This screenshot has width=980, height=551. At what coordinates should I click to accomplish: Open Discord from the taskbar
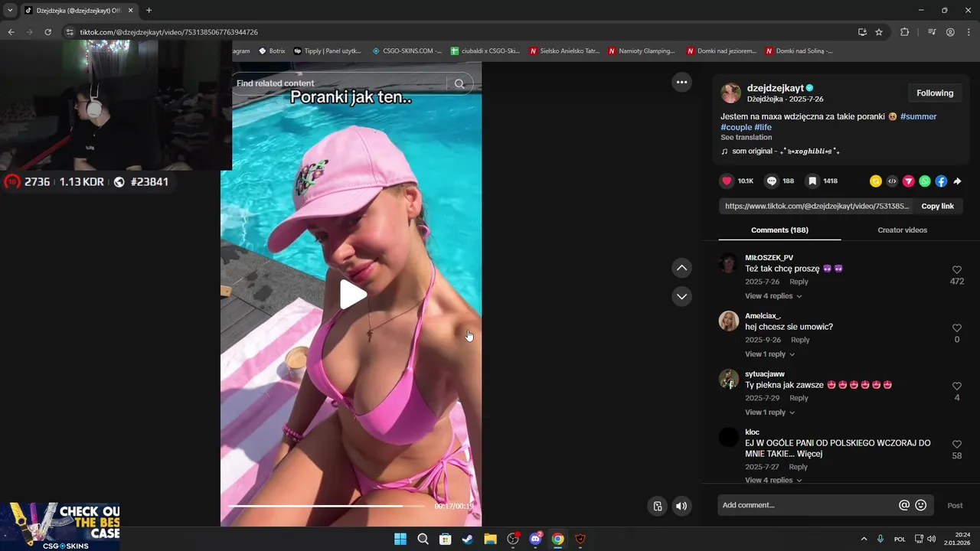[536, 539]
